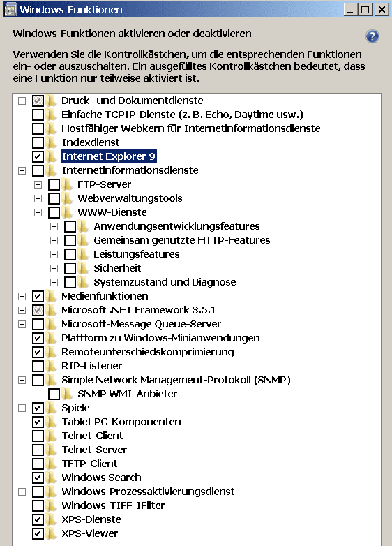Expand the Anwendungsentwicklungsfeatures node
Image resolution: width=392 pixels, height=546 pixels.
pyautogui.click(x=54, y=226)
